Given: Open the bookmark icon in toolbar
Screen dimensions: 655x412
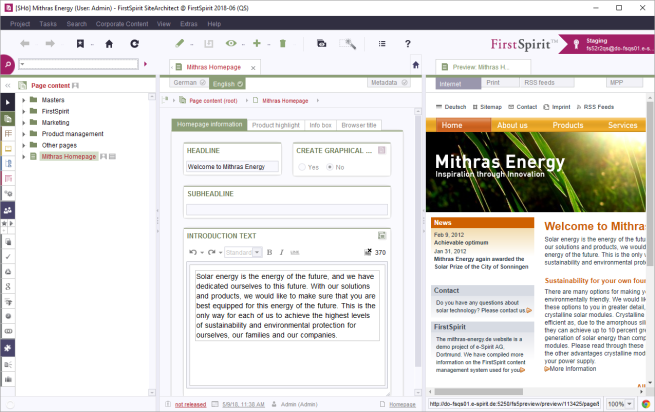Looking at the screenshot, I should (x=80, y=43).
